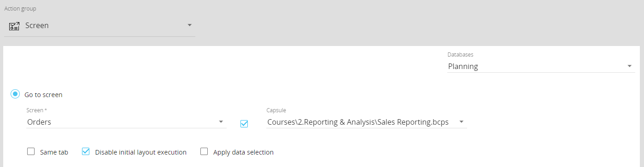Image resolution: width=644 pixels, height=167 pixels.
Task: Select the Screen text in Action group
Action: (x=37, y=26)
